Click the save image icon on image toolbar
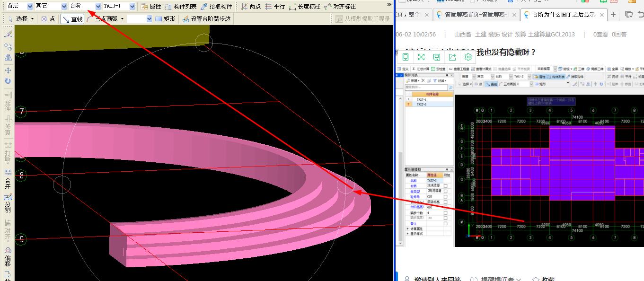The height and width of the screenshot is (281, 644). (437, 57)
